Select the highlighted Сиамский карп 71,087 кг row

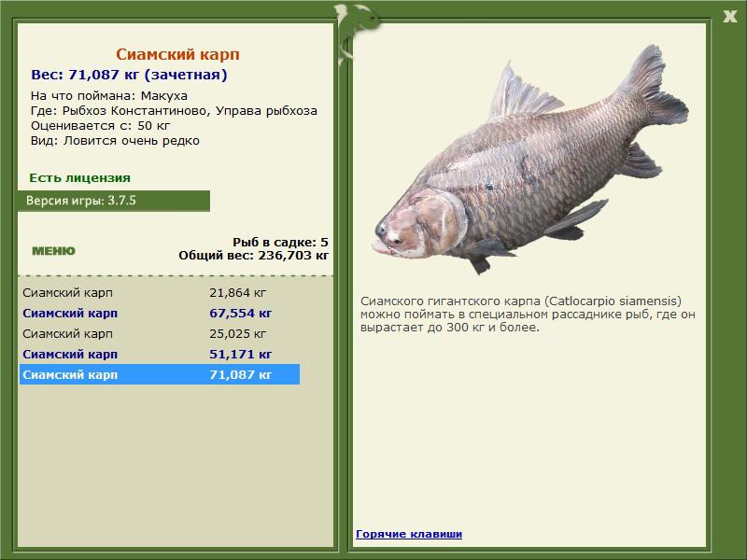click(160, 374)
